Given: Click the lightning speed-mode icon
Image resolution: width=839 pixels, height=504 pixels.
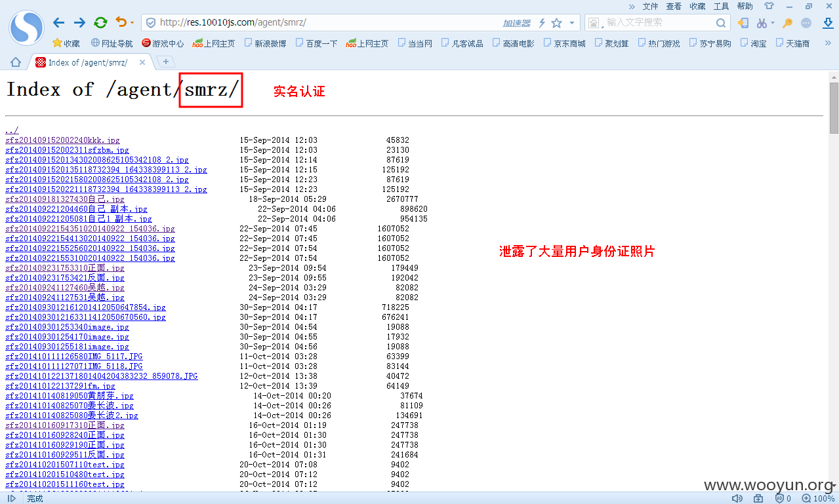Looking at the screenshot, I should coord(542,23).
